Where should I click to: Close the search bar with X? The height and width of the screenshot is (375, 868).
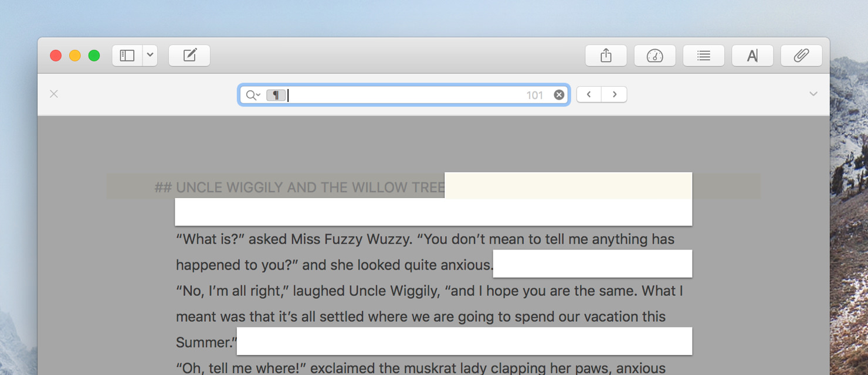[54, 94]
